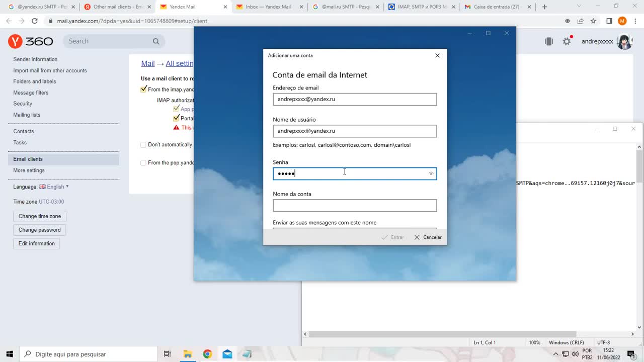Click the Change time zone button

[x=40, y=216]
